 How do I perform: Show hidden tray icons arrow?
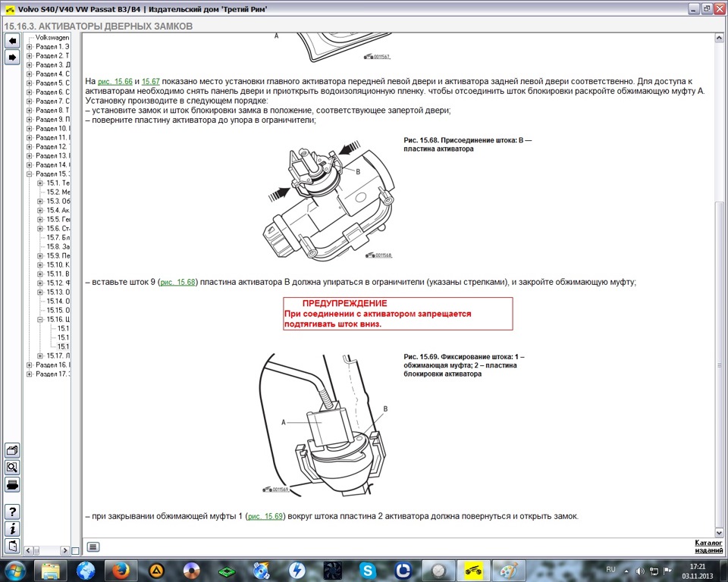pos(626,571)
